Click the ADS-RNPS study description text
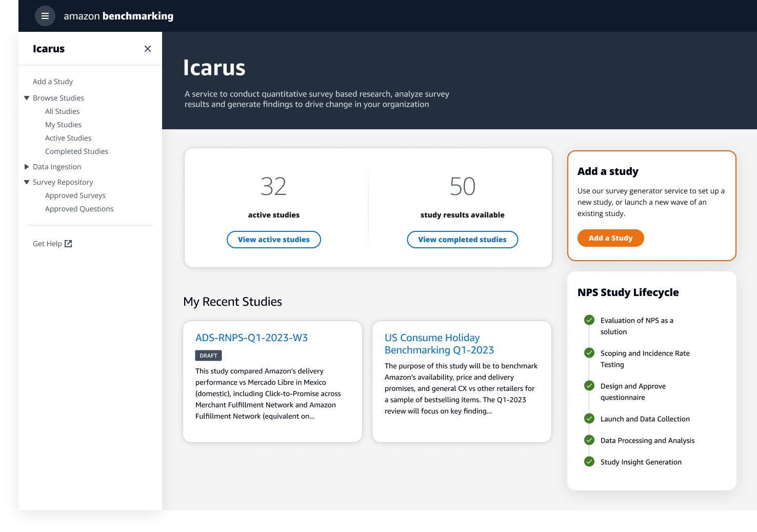Viewport: 757px width, 532px height. (x=268, y=393)
